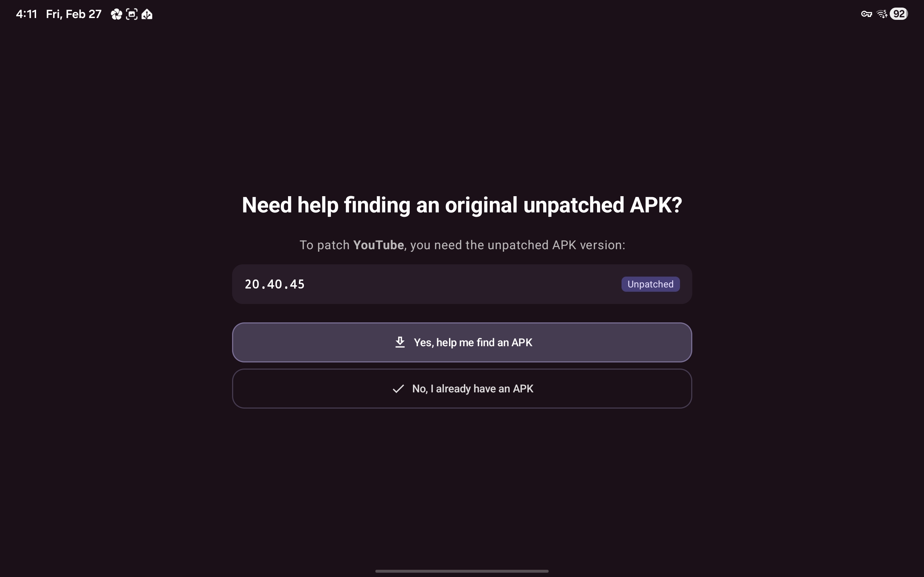Tap "you need the unpatched APK version:" text
Viewport: 924px width, 577px height.
(x=518, y=245)
